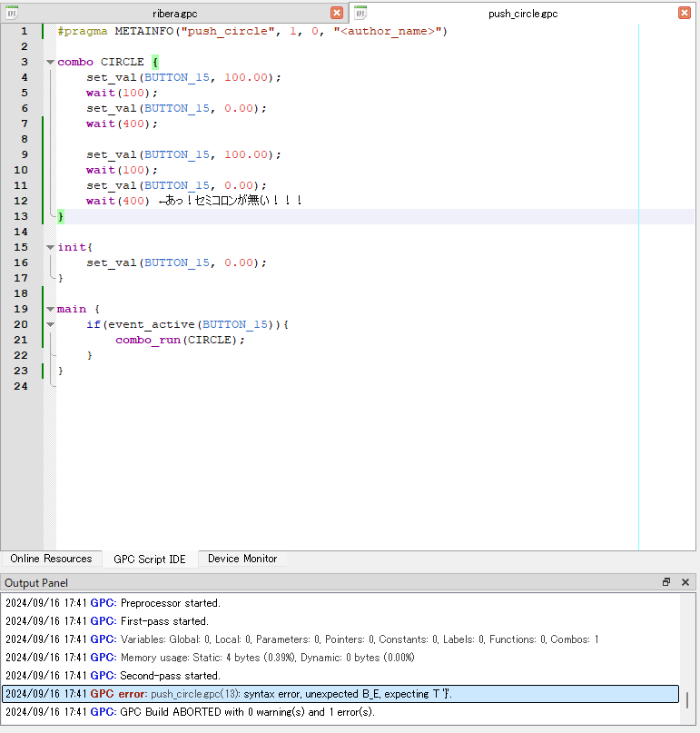Collapse the init code block
The image size is (700, 733).
(50, 247)
